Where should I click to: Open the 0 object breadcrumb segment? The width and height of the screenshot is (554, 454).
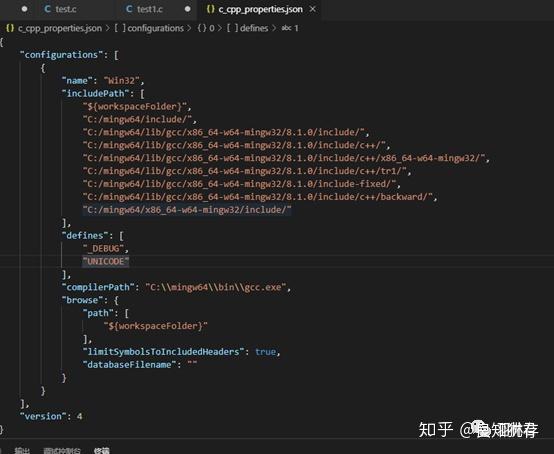[212, 28]
